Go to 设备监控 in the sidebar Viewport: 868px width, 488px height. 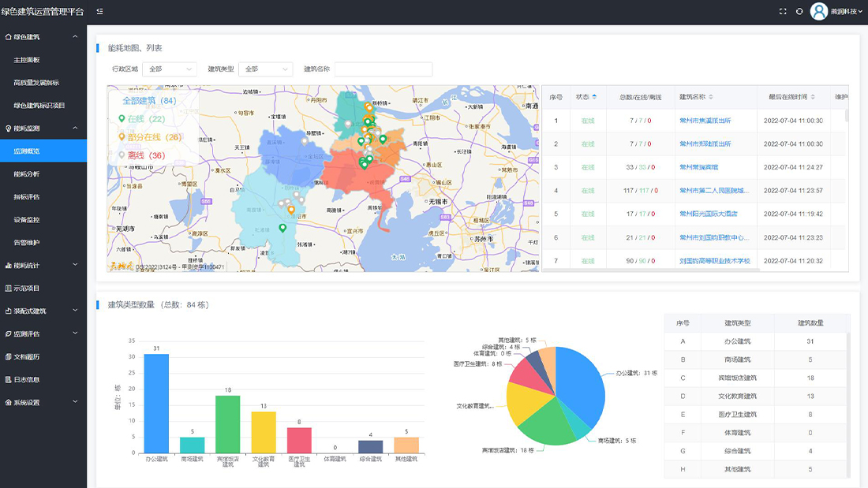click(27, 219)
